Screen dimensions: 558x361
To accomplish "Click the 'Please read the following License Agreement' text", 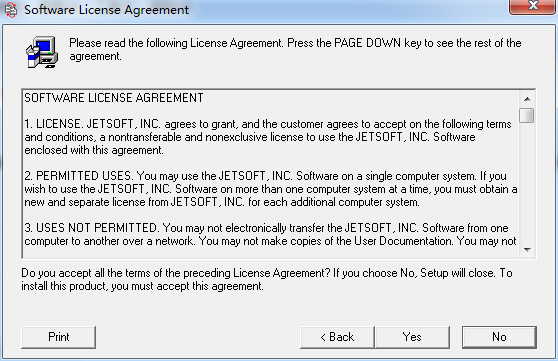I will tap(175, 43).
